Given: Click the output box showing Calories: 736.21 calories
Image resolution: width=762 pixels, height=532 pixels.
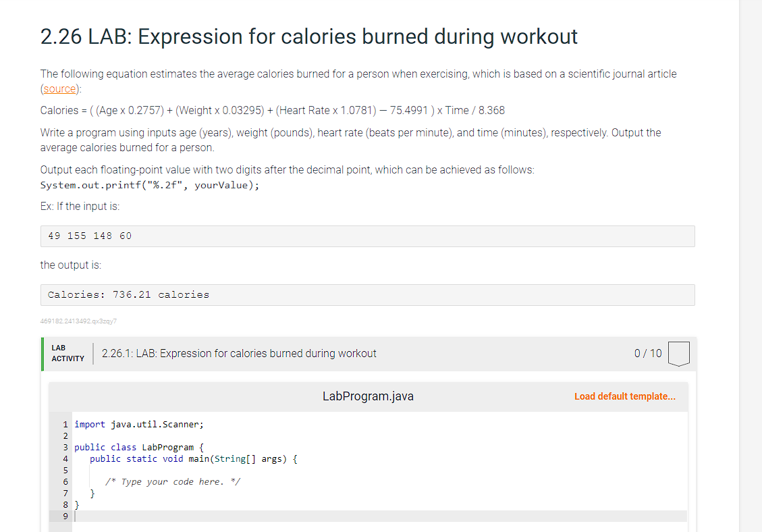Looking at the screenshot, I should pos(367,294).
